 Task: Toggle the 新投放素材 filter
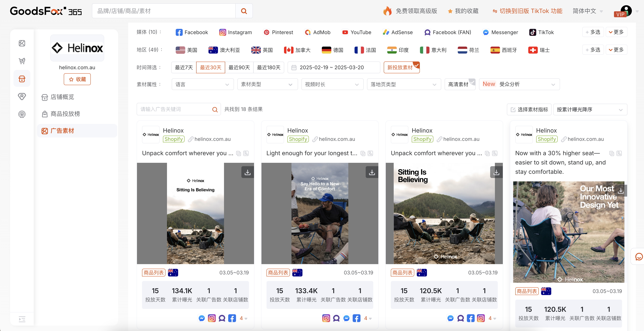click(401, 68)
